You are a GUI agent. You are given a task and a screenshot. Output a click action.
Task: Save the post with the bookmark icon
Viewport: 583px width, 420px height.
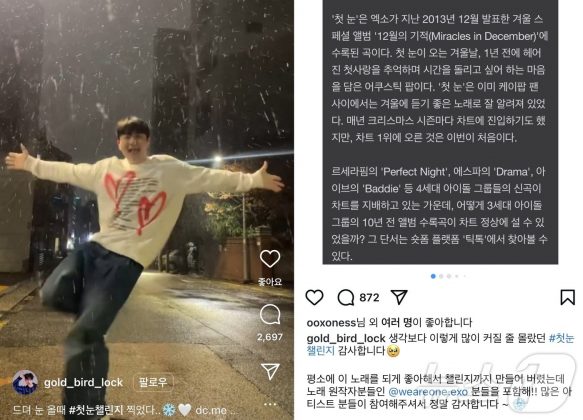point(567,297)
